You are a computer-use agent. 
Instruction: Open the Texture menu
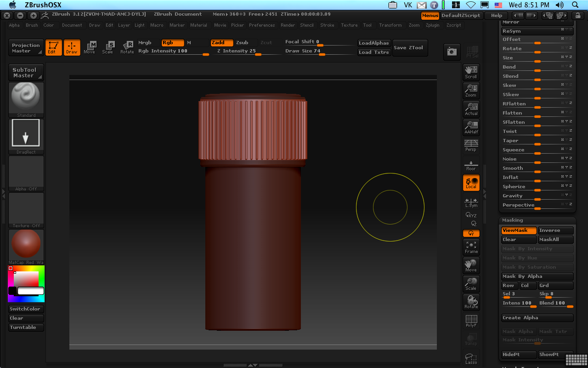tap(349, 25)
